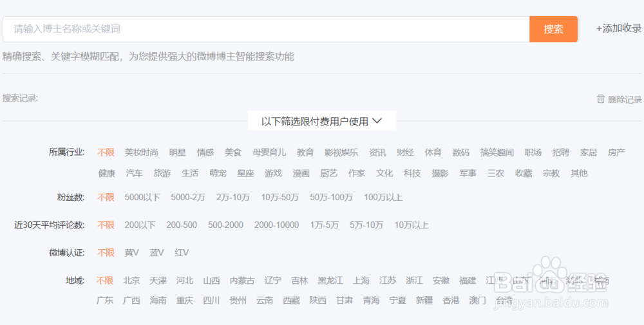Expand the 以下筛选限付费用户使用 chevron
Screen dimensions: 644x325
(377, 121)
